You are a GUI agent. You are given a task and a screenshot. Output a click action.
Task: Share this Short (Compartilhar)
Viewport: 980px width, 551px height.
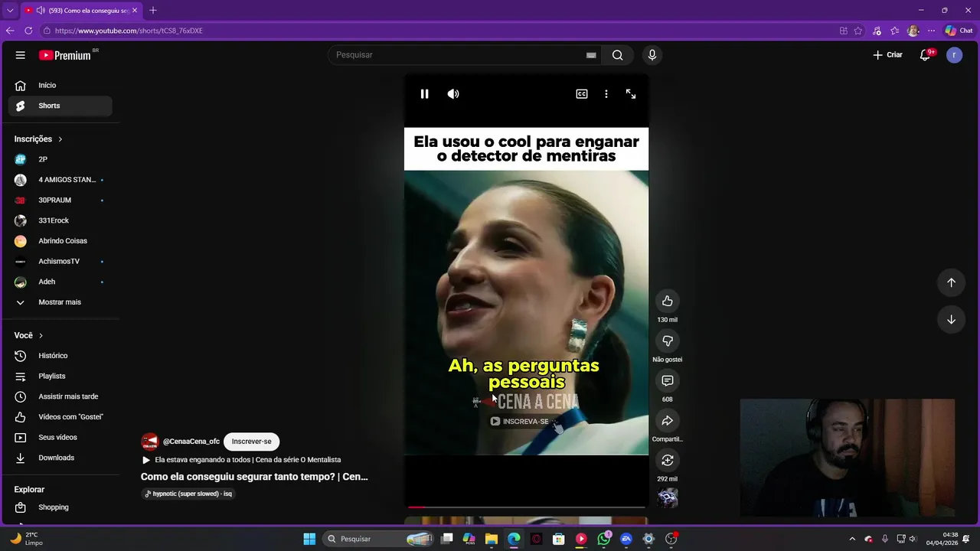click(x=668, y=420)
